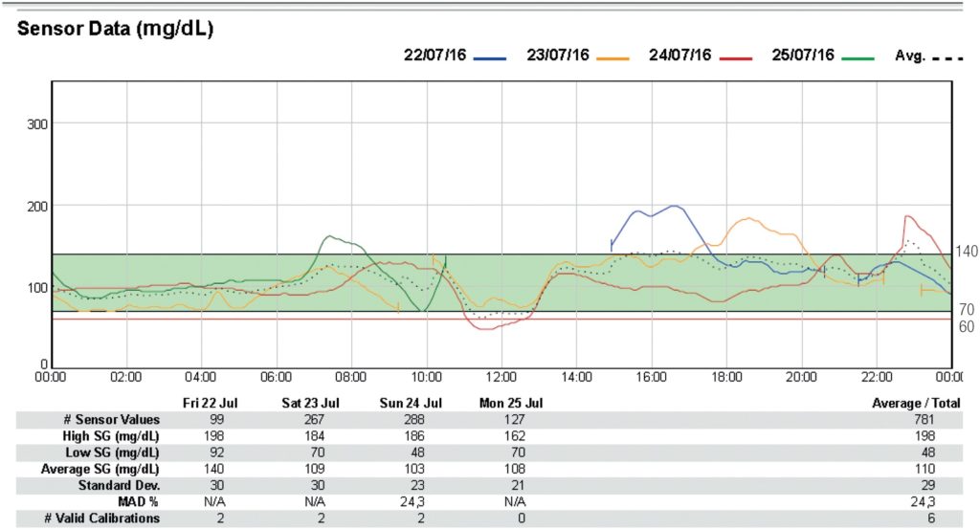The height and width of the screenshot is (530, 980).
Task: Select the Sensor Data (mg/dL) title
Action: tap(115, 29)
